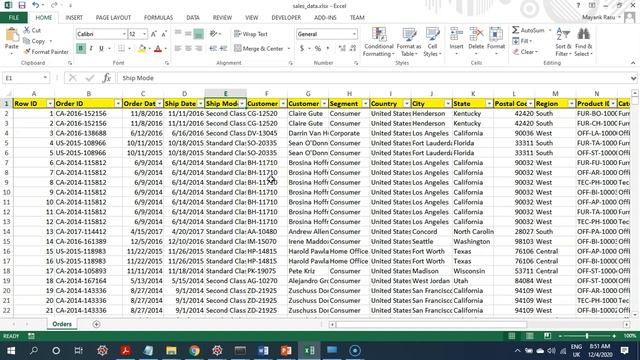The width and height of the screenshot is (640, 360).
Task: Click the Sort & Filter icon
Action: [563, 34]
